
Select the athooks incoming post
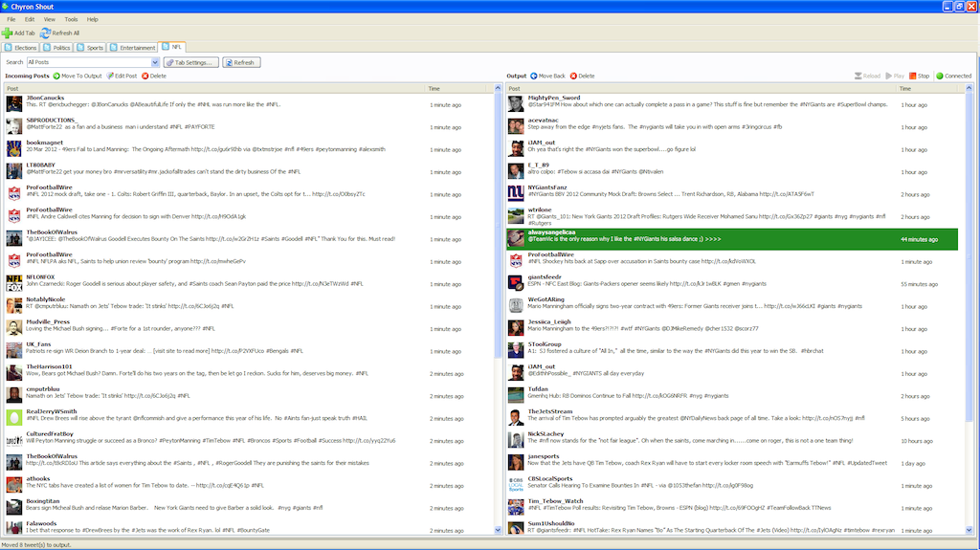point(250,485)
